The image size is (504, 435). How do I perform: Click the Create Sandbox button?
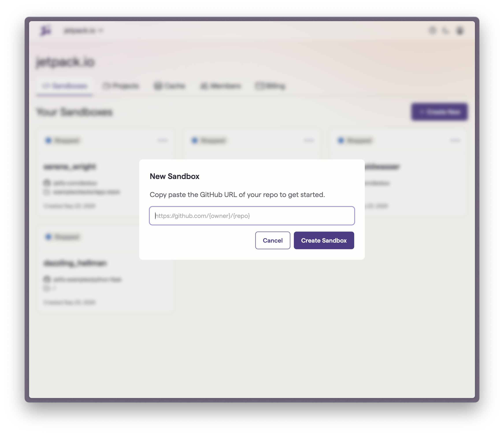324,240
